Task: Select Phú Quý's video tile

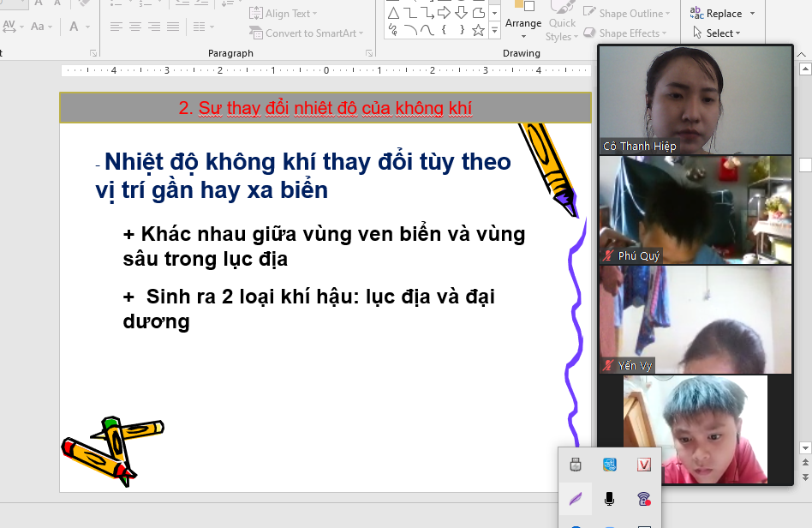Action: coord(696,210)
